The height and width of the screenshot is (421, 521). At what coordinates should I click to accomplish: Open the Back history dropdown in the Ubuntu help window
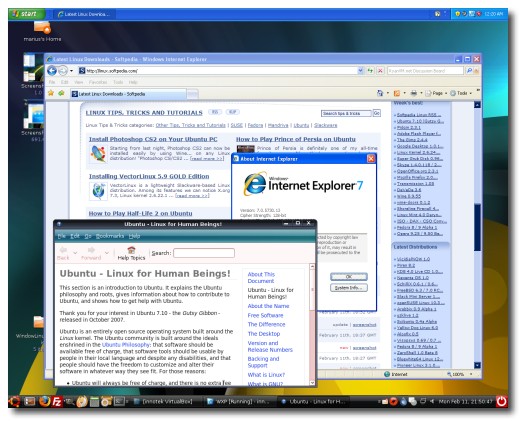click(x=75, y=253)
